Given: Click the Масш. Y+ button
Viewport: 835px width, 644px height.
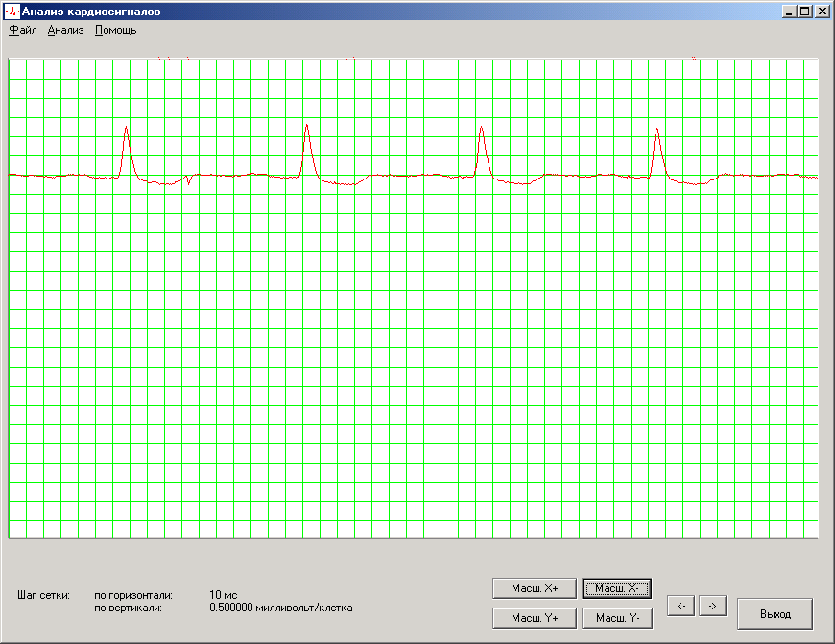Looking at the screenshot, I should click(x=535, y=618).
